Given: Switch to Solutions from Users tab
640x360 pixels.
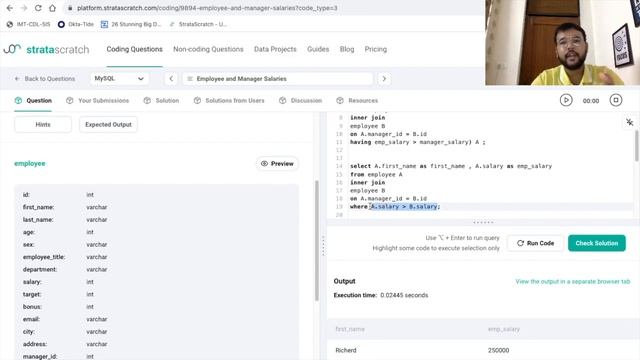Looking at the screenshot, I should [229, 100].
